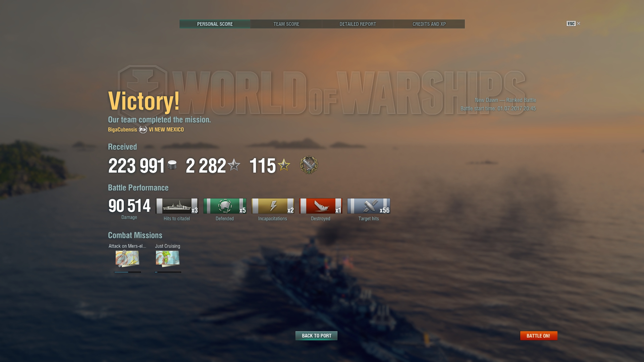Start another match with Battle On!

[538, 336]
